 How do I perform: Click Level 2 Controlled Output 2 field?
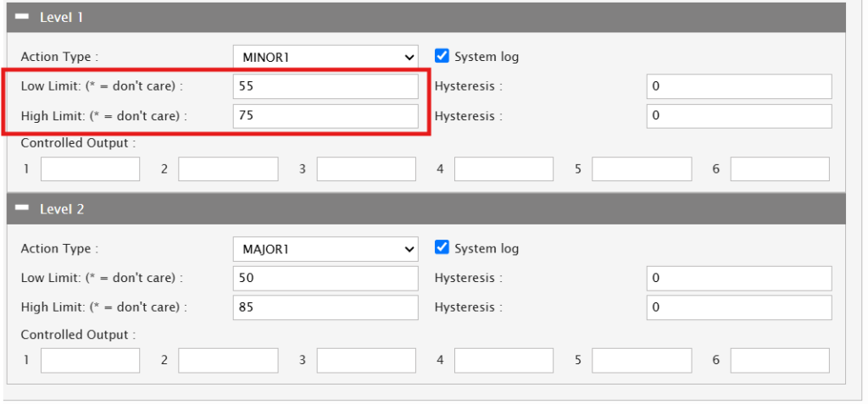[228, 361]
